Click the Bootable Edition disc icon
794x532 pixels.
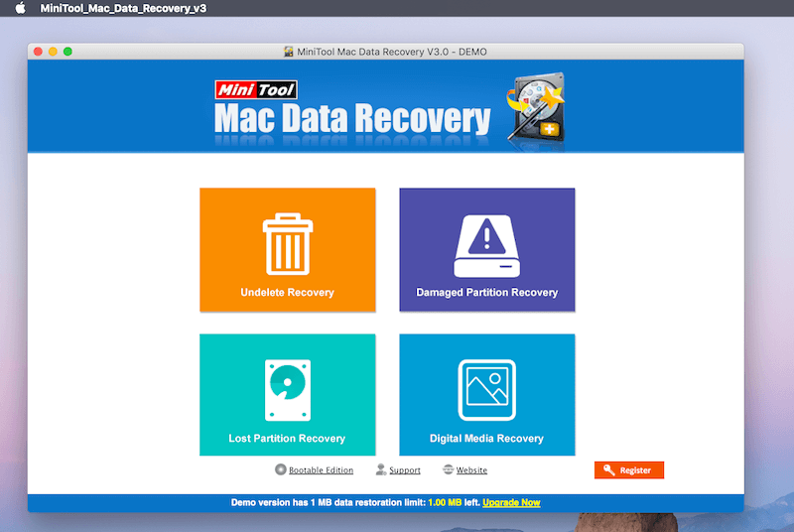[x=281, y=469]
